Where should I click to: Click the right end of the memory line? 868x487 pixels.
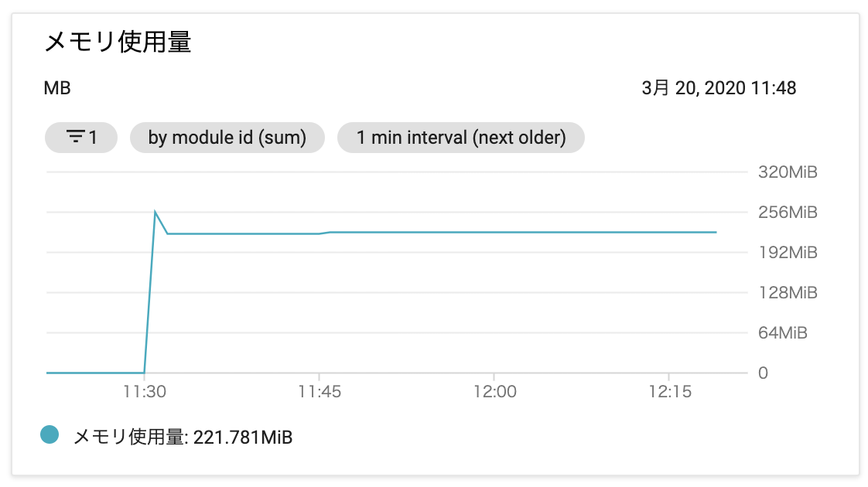(716, 233)
